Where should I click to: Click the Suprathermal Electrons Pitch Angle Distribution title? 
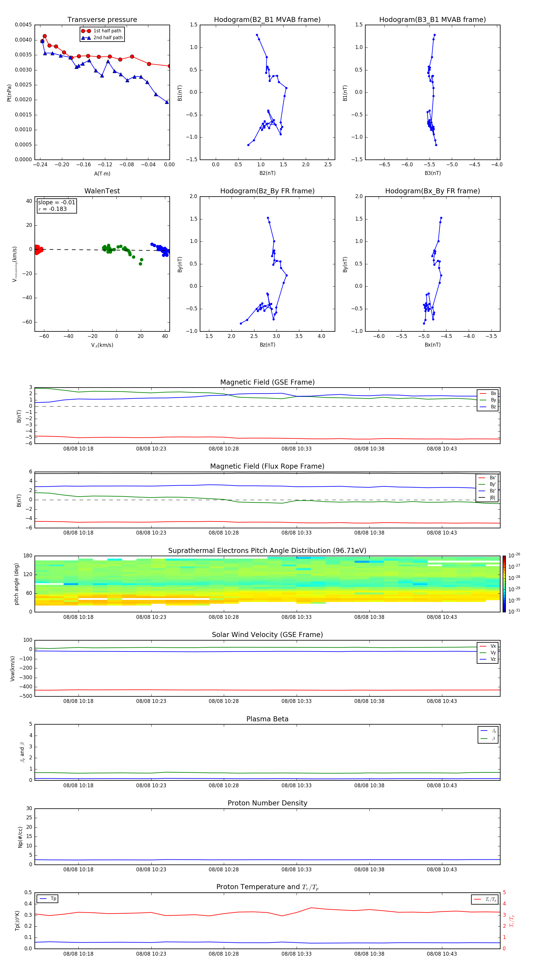coord(267,551)
